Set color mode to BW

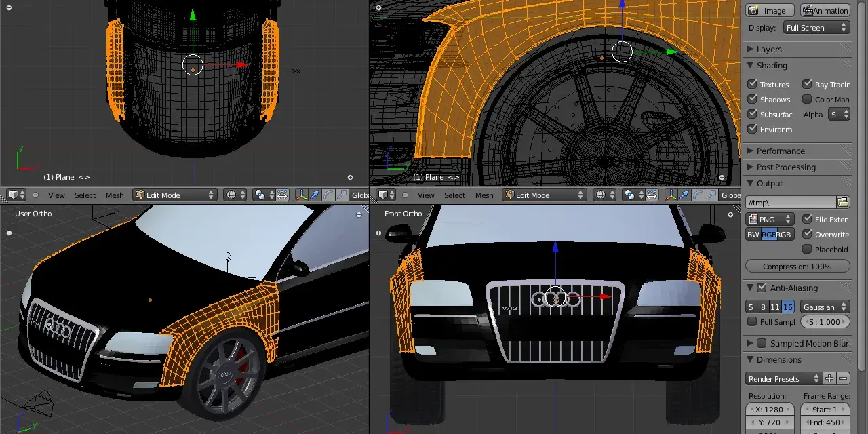[753, 234]
